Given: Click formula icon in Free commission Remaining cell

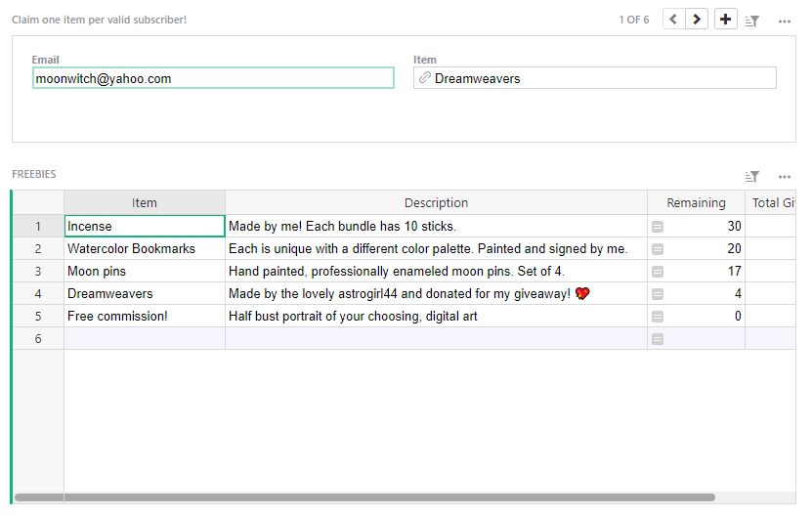Looking at the screenshot, I should coord(658,317).
